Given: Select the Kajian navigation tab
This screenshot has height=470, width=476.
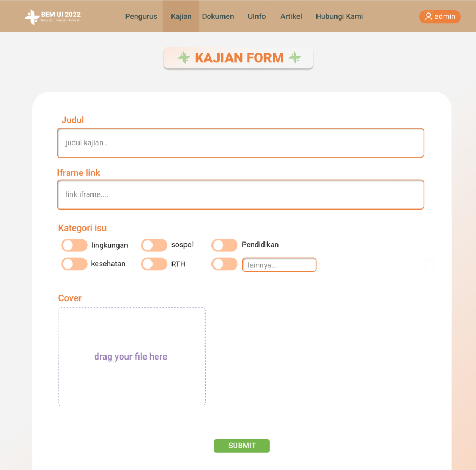Looking at the screenshot, I should [181, 16].
